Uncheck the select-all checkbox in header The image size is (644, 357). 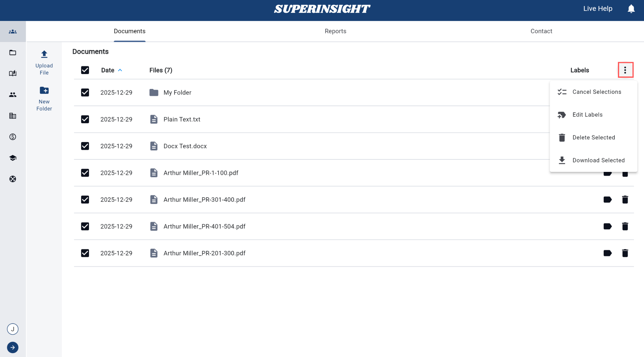click(85, 70)
